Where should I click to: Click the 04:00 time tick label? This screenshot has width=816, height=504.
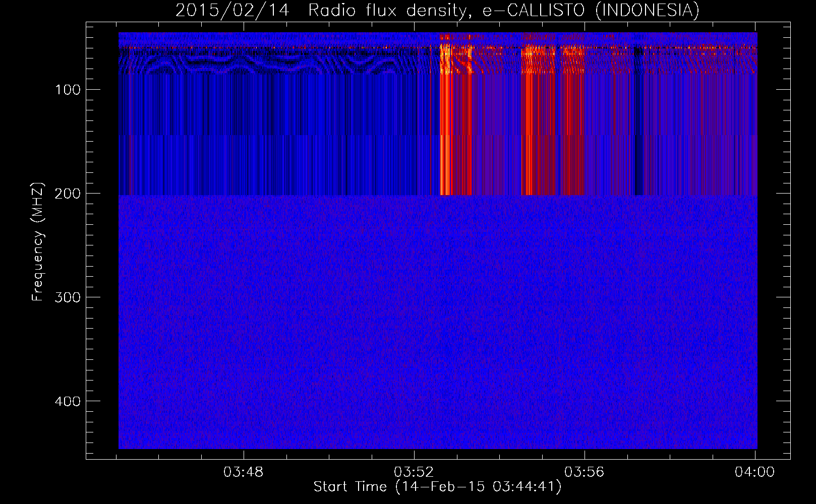click(x=754, y=472)
